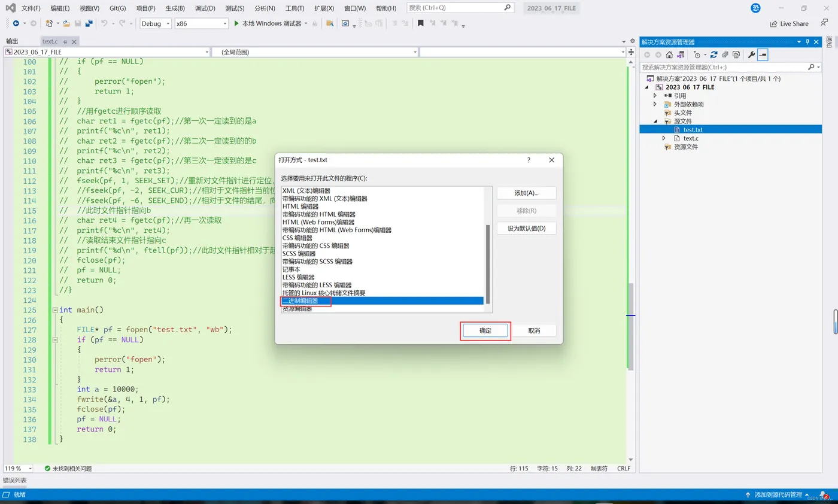The height and width of the screenshot is (504, 838).
Task: Click the blue account avatar icon
Action: 756,8
